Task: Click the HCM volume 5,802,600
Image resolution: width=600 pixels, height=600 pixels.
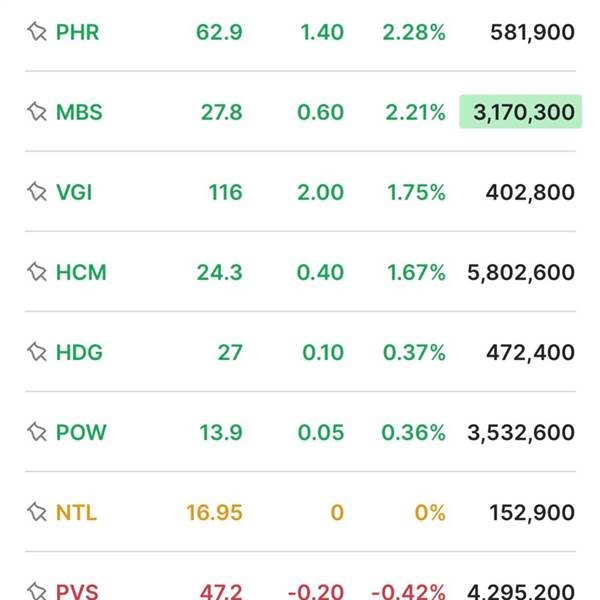Action: (521, 272)
